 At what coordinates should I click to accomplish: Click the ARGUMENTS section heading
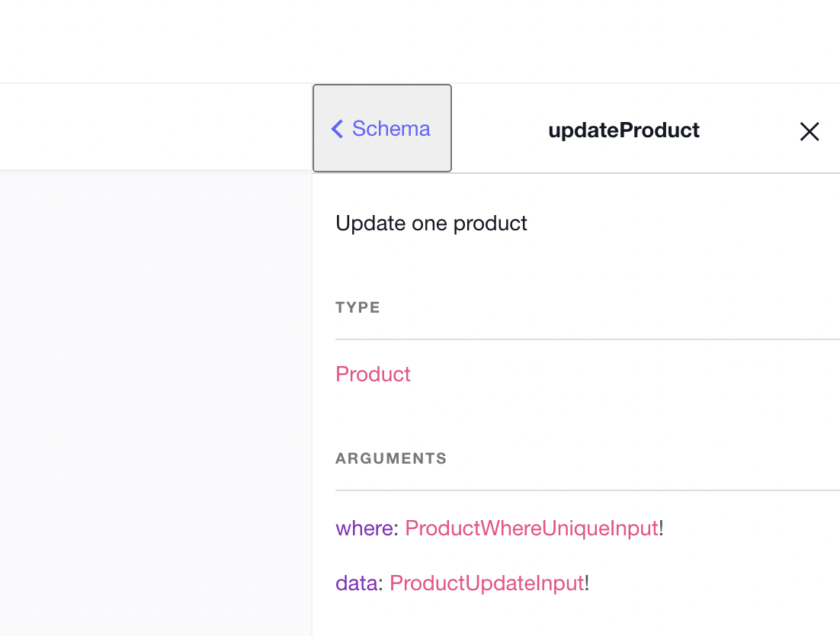391,458
